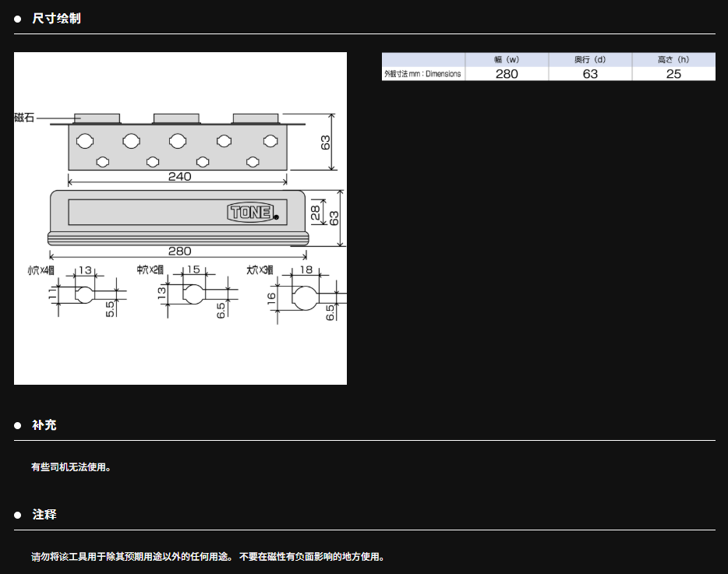Click the 尺寸绘制 section heading
Image resolution: width=728 pixels, height=574 pixels.
56,19
